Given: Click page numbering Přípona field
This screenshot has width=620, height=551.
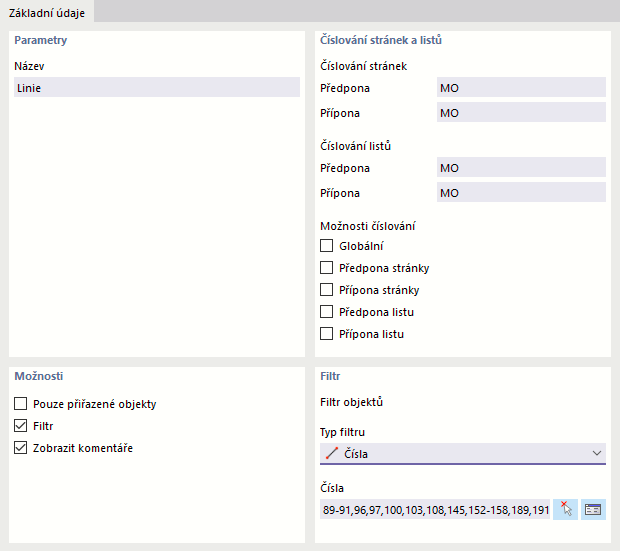Looking at the screenshot, I should (x=520, y=113).
